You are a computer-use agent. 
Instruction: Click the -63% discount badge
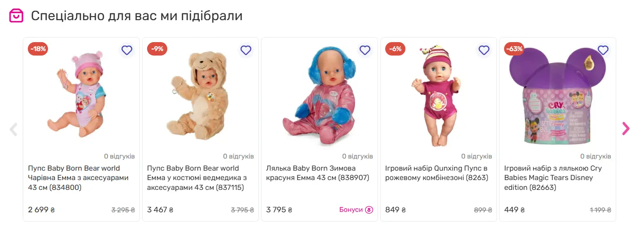point(514,49)
